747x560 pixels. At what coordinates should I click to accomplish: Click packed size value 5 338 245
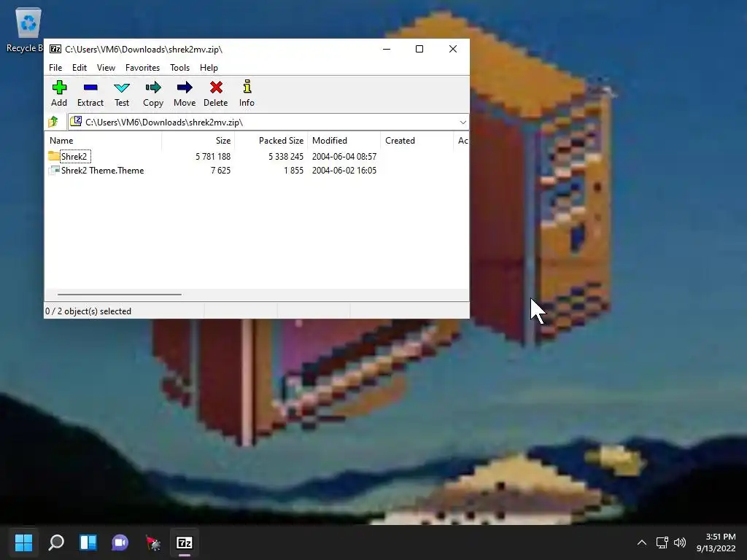(286, 156)
